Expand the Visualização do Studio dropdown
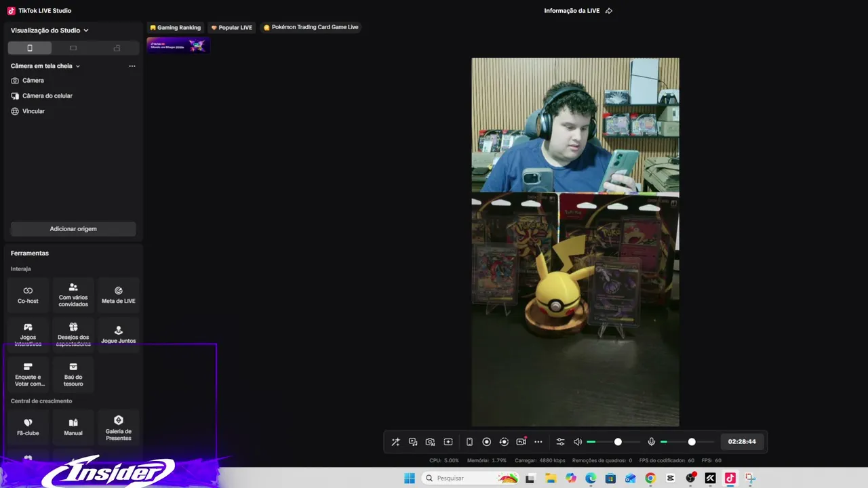Screen dimensions: 868x488 point(50,30)
